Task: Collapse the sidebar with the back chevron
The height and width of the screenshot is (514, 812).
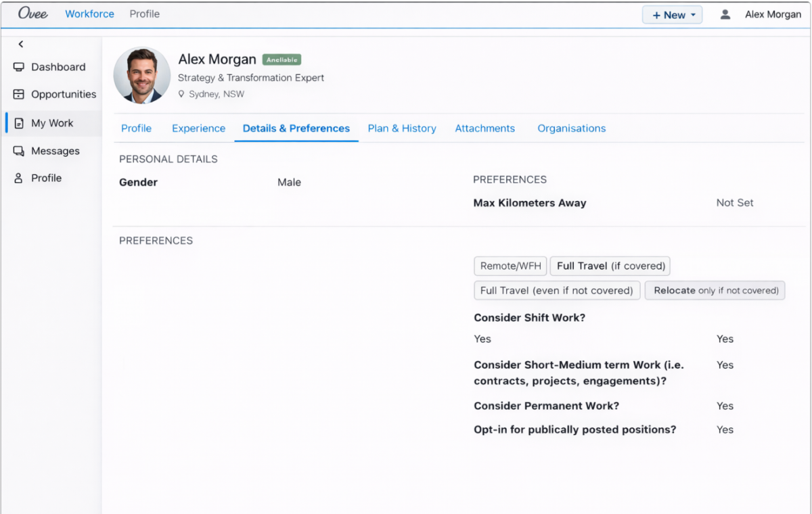Action: click(21, 44)
